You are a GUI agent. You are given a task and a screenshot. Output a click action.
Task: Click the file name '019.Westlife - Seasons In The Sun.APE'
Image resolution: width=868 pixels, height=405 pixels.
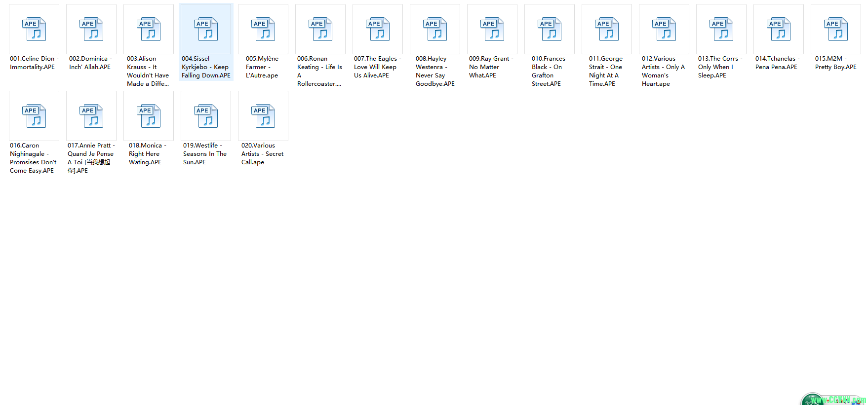[x=205, y=154]
